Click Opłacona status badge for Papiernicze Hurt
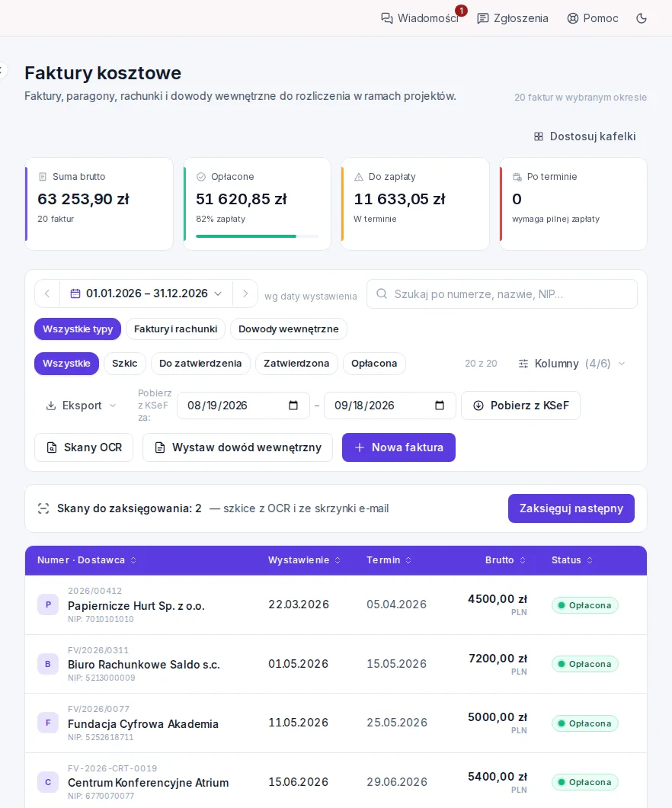Image resolution: width=672 pixels, height=808 pixels. (x=585, y=605)
